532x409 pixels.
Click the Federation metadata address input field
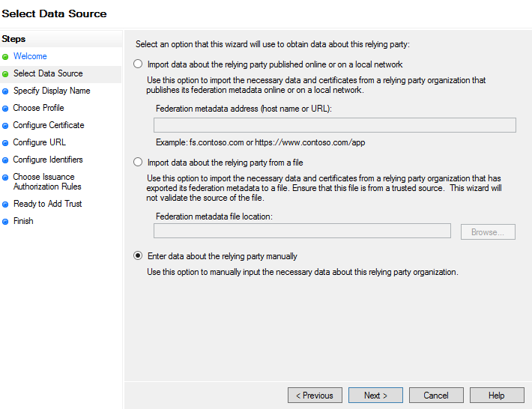[335, 125]
